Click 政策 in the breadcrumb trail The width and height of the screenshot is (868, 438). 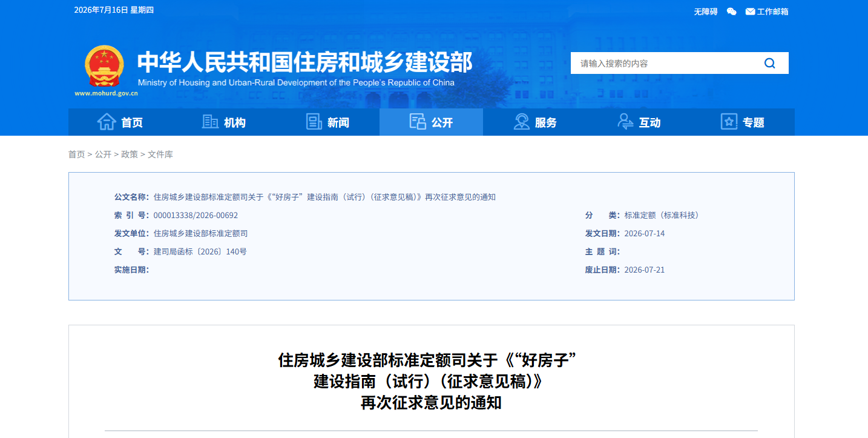[x=130, y=154]
